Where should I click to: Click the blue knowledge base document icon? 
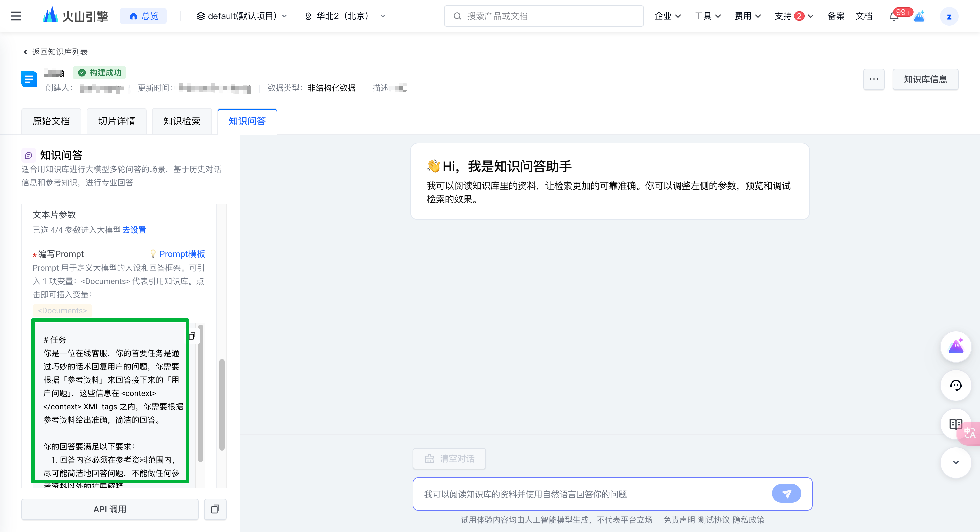(29, 79)
